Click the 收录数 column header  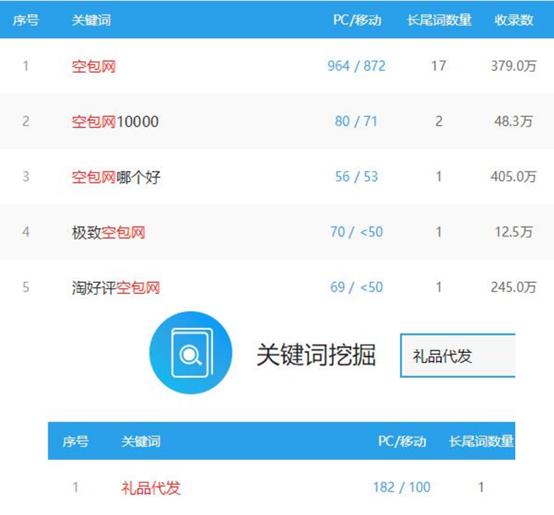pos(514,20)
